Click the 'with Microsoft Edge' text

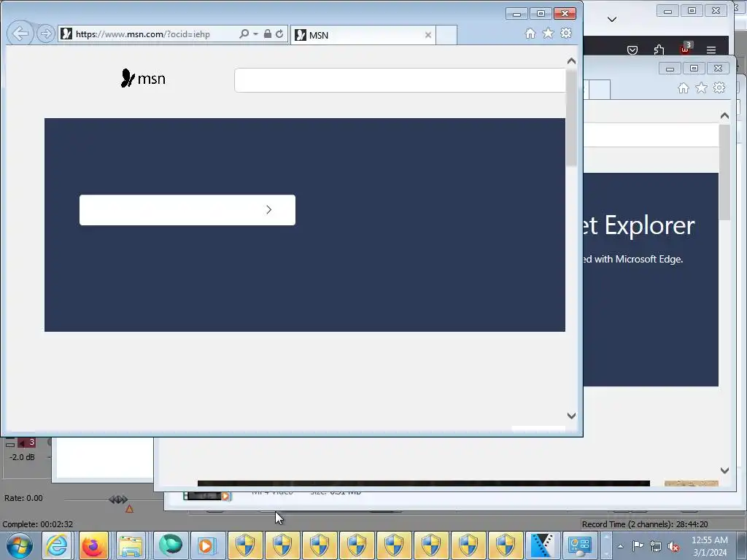point(638,260)
